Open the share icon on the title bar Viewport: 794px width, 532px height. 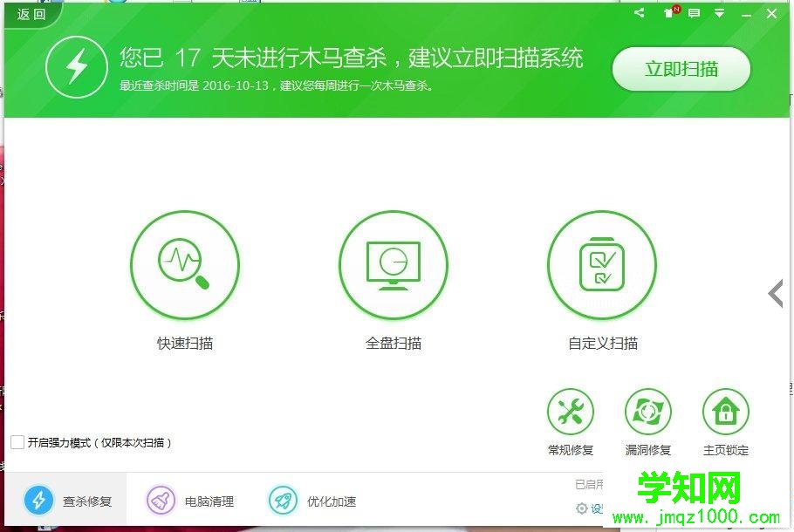638,13
